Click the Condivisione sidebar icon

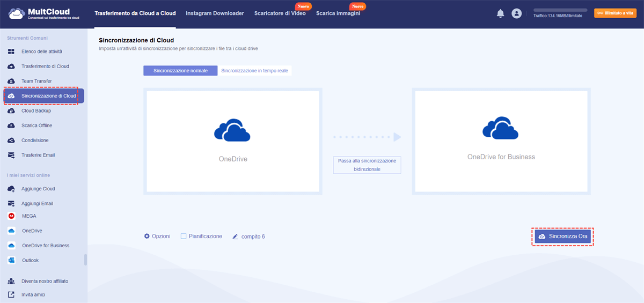[x=11, y=140]
